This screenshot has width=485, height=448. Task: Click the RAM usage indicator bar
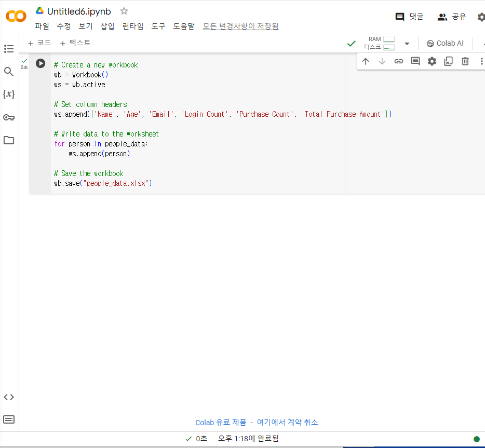point(389,39)
